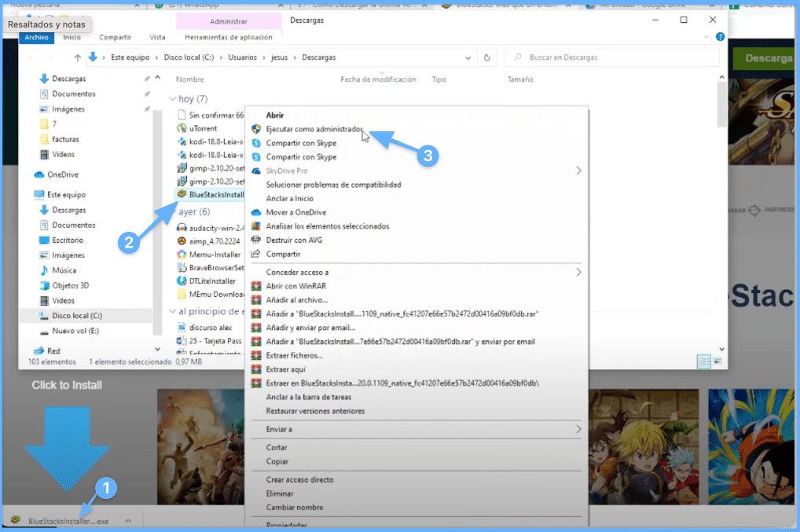Screen dimensions: 800x532
Task: Unpin Descargas from quick access
Action: pos(147,79)
